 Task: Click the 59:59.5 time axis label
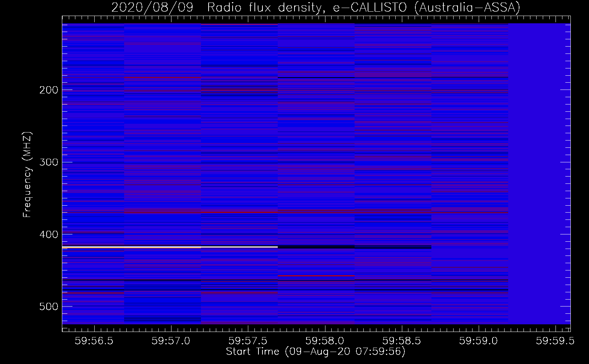(555, 341)
